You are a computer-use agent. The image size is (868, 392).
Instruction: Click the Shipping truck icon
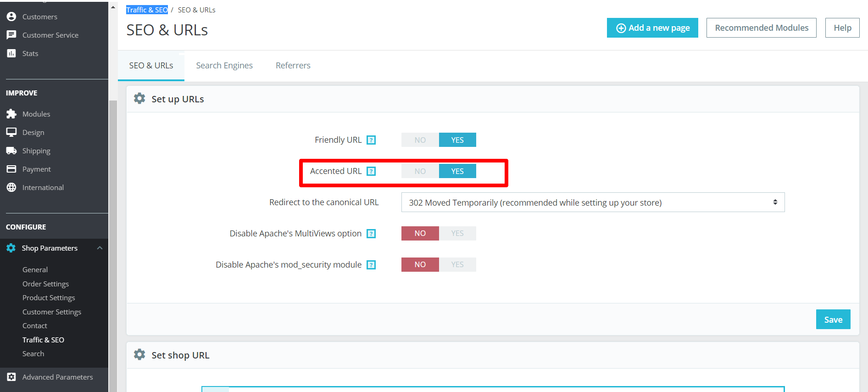[x=11, y=151]
